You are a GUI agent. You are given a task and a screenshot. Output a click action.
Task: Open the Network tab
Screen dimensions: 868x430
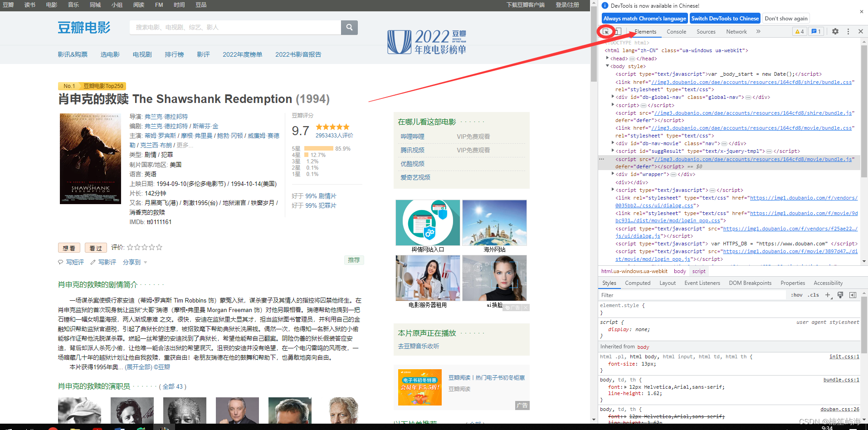pyautogui.click(x=736, y=32)
